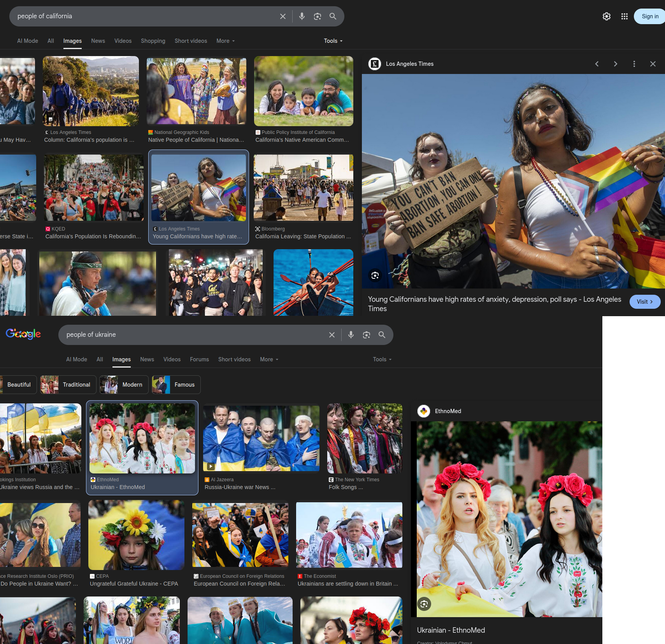Click into the "people of ukraine" search field
This screenshot has width=665, height=644.
click(195, 335)
